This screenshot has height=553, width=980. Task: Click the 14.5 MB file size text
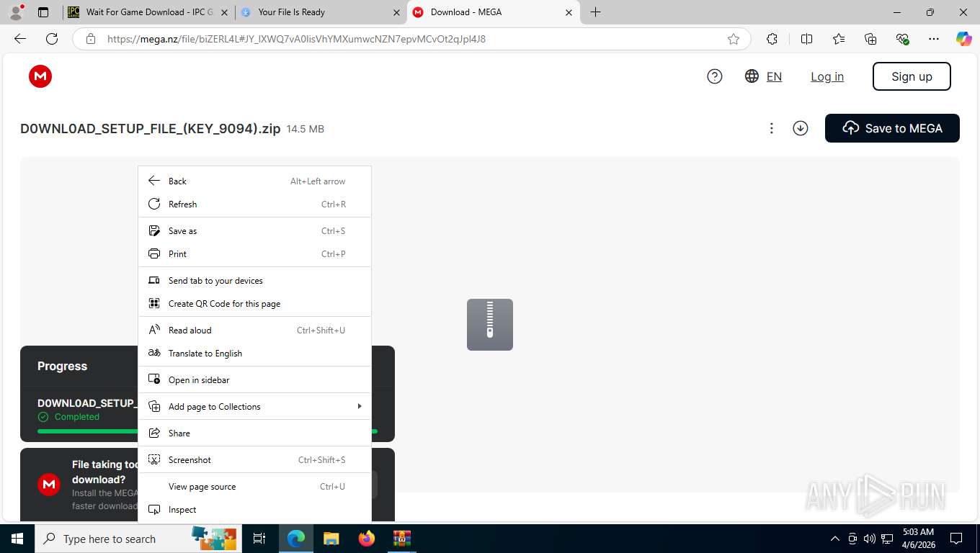click(306, 129)
